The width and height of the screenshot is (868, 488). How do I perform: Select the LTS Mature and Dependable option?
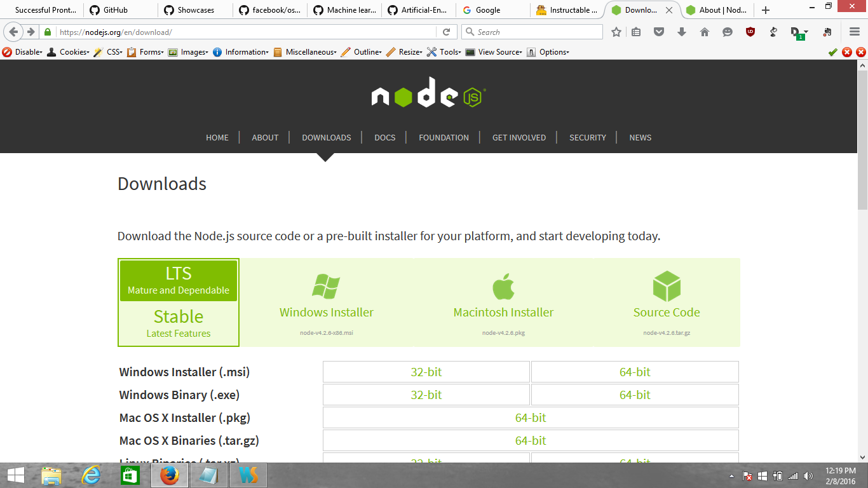click(x=179, y=280)
